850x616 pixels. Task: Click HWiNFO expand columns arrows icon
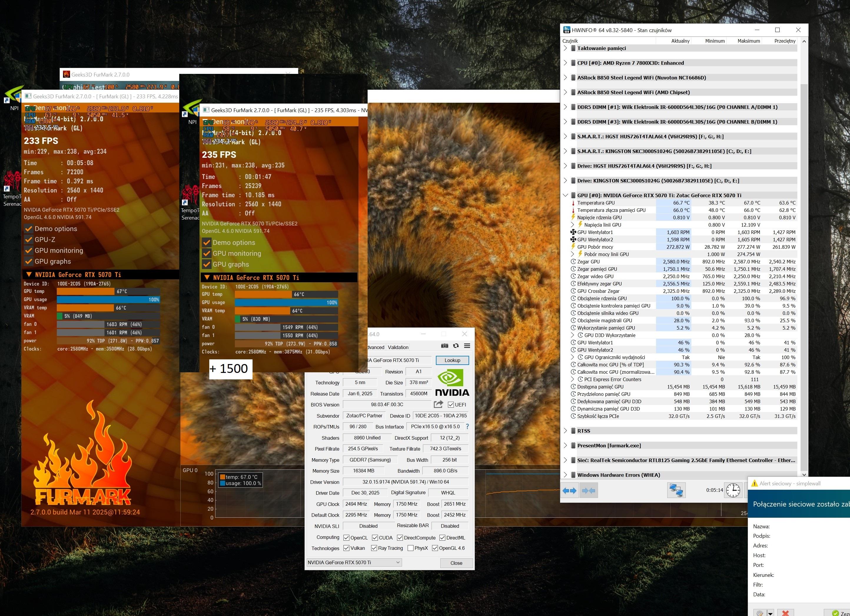pyautogui.click(x=569, y=491)
